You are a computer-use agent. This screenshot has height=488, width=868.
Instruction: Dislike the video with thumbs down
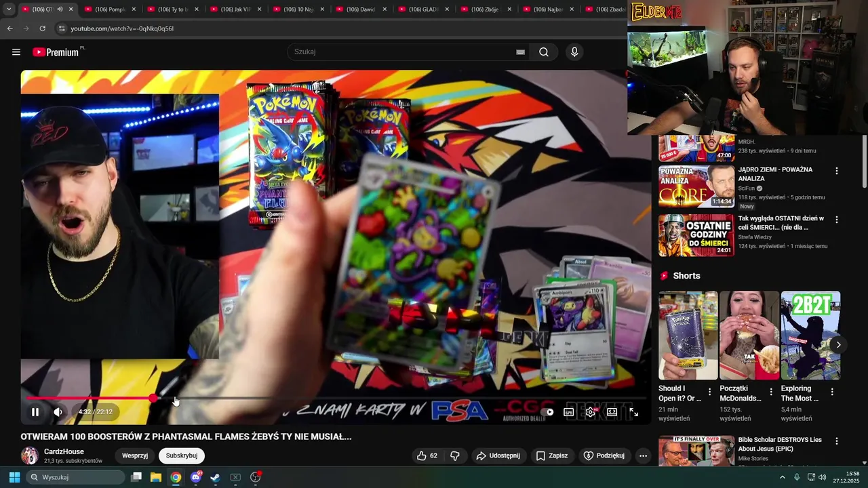tap(455, 455)
